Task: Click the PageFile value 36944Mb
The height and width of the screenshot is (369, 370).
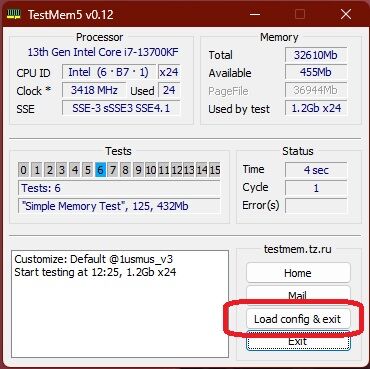Action: pyautogui.click(x=316, y=90)
